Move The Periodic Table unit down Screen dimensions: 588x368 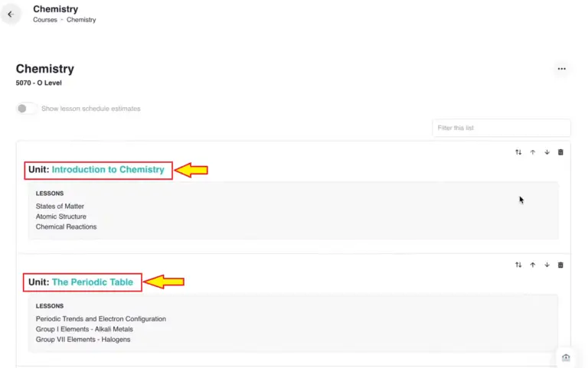[x=547, y=265]
